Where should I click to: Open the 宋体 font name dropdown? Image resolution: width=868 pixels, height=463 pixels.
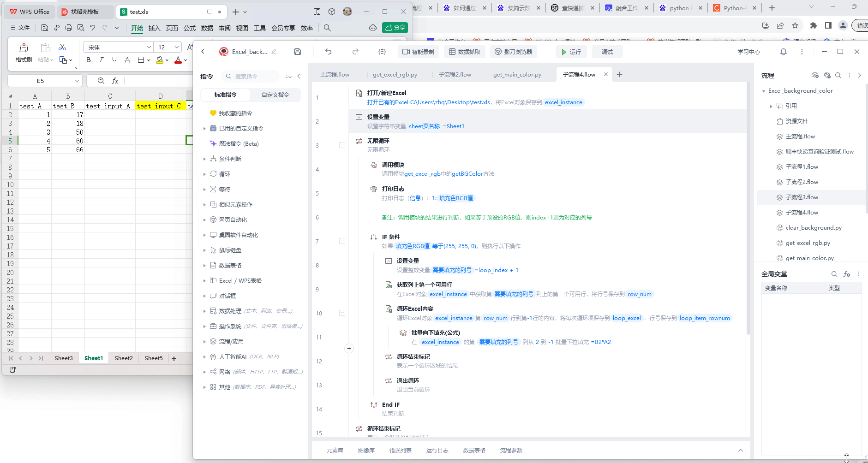[x=149, y=47]
